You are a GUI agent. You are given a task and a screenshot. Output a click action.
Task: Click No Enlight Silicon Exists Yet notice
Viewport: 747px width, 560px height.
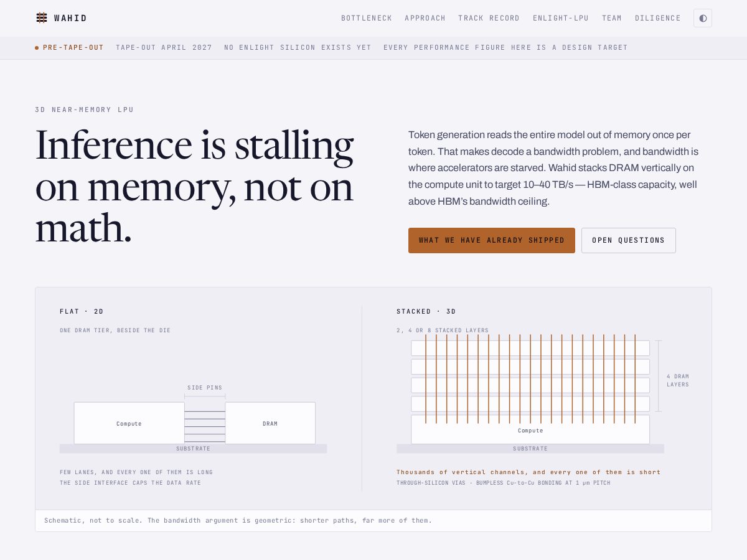click(298, 47)
